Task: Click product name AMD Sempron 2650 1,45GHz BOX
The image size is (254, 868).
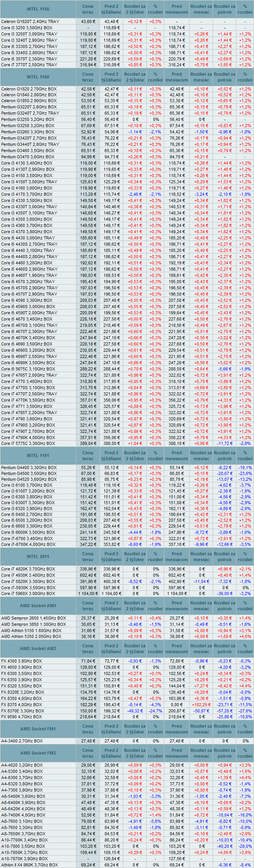Action: tap(34, 618)
